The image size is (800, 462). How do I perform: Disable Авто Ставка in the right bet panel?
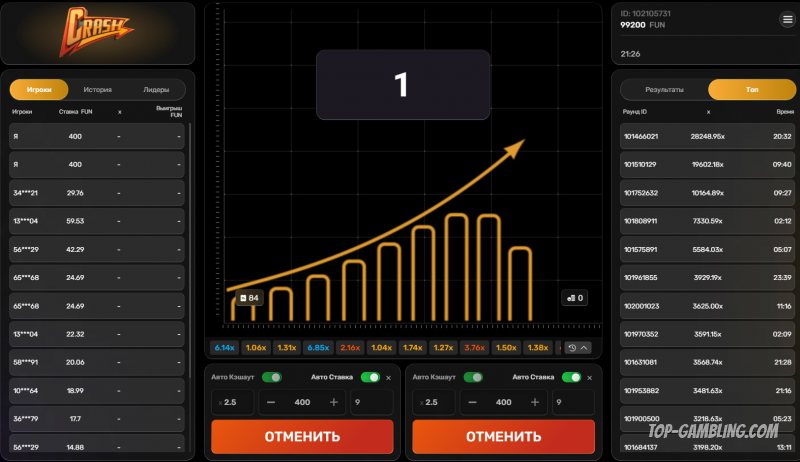point(571,377)
